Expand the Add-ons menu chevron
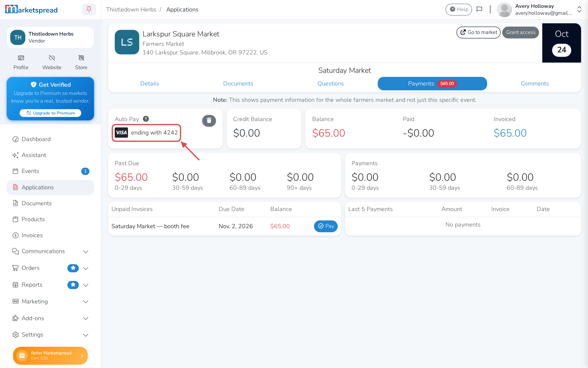The height and width of the screenshot is (368, 588). click(86, 318)
